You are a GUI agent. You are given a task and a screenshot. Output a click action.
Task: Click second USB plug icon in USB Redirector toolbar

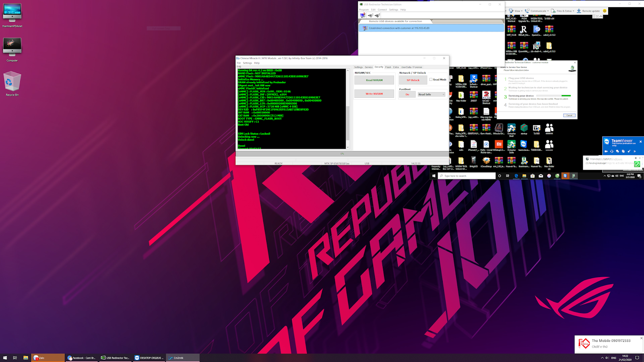click(x=370, y=15)
